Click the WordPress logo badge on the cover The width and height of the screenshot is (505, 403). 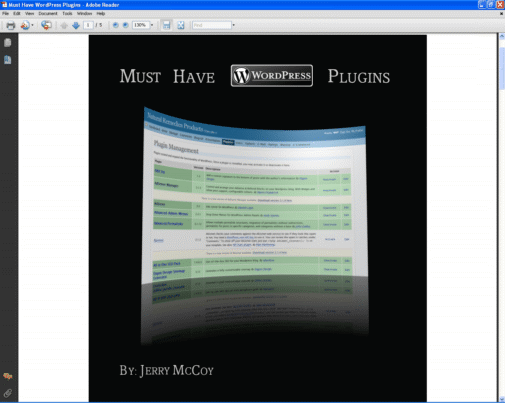[272, 76]
